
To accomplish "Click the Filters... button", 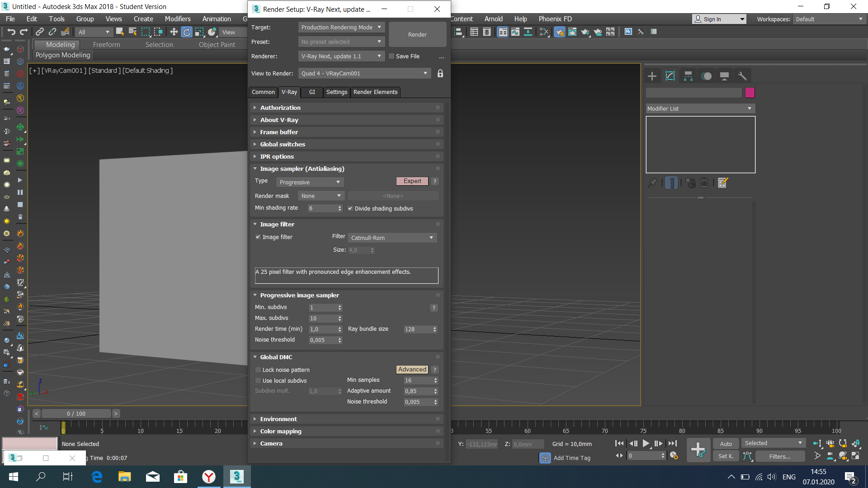I will click(x=780, y=456).
